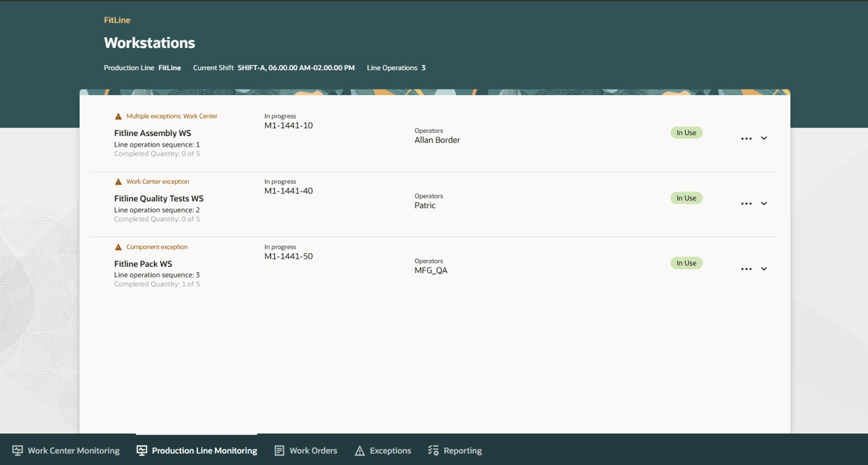Open the Component exception link

(x=156, y=247)
